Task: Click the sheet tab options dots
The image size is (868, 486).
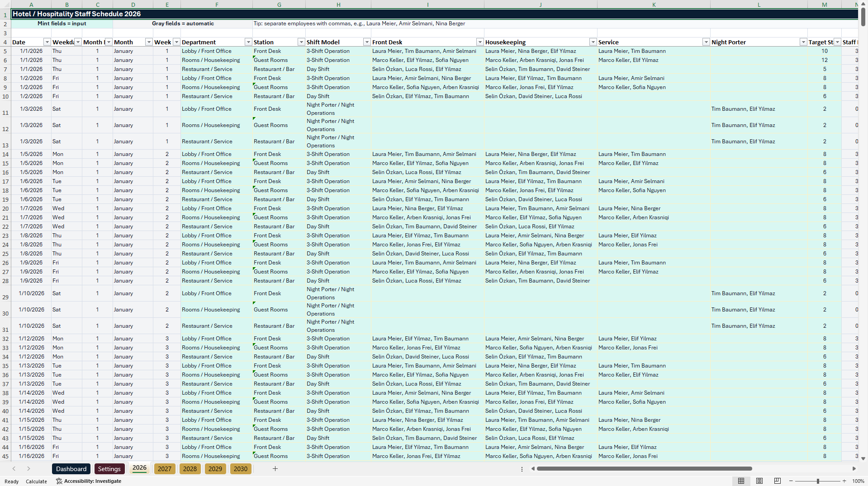Action: click(522, 469)
